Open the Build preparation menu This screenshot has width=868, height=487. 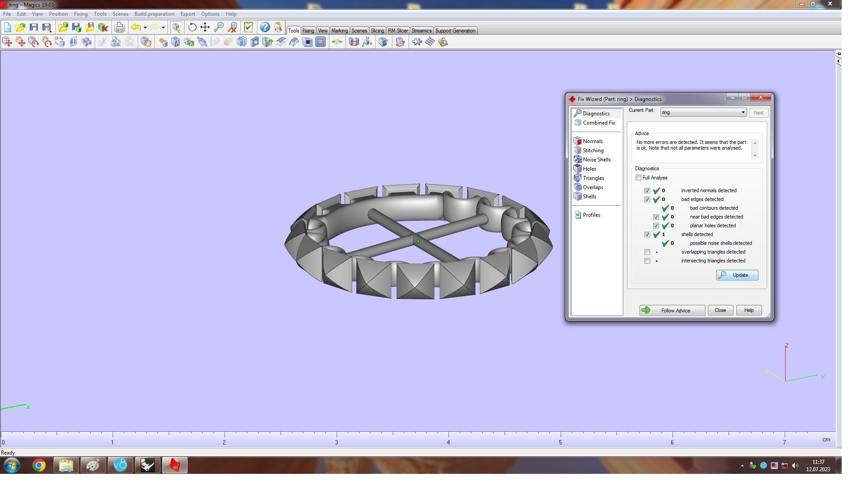154,14
